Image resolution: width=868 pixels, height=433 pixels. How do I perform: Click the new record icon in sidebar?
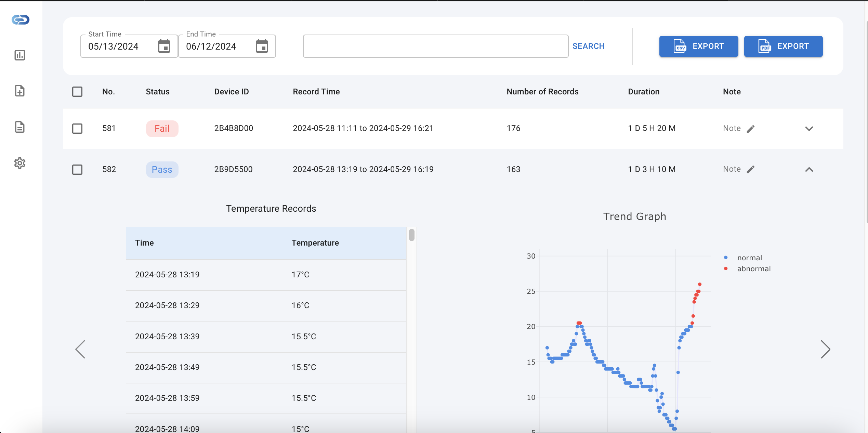[21, 91]
